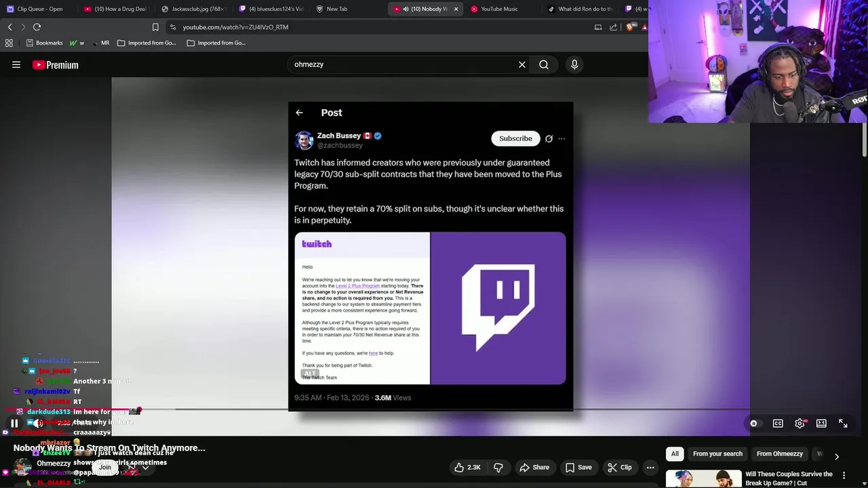The width and height of the screenshot is (868, 488).
Task: Open first Imported from Go... bookmark folder
Action: (146, 43)
